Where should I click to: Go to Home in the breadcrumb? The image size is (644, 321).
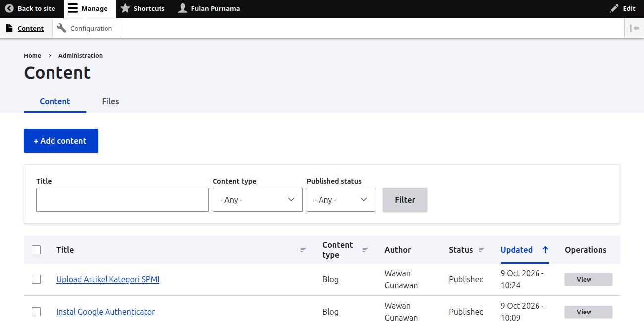click(33, 55)
